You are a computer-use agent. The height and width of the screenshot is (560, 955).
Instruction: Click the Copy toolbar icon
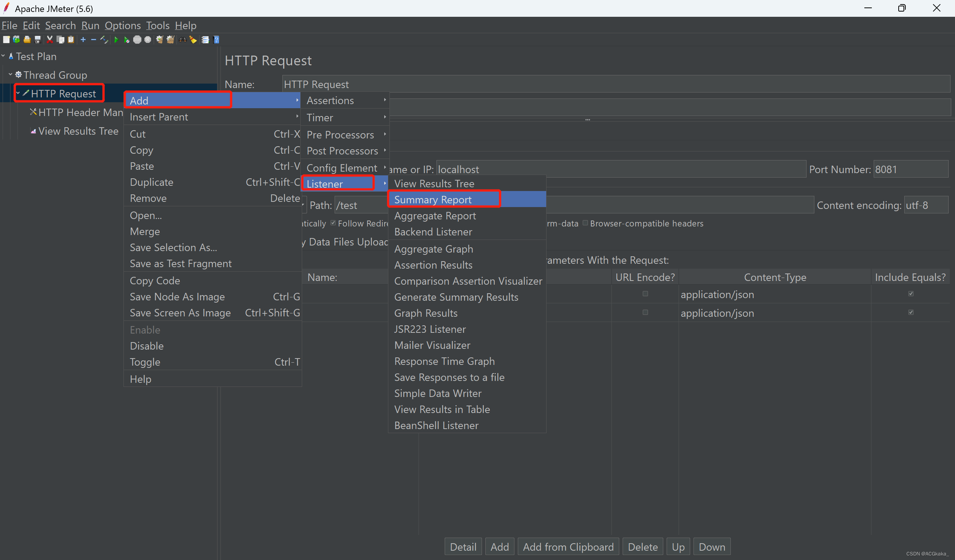tap(60, 40)
